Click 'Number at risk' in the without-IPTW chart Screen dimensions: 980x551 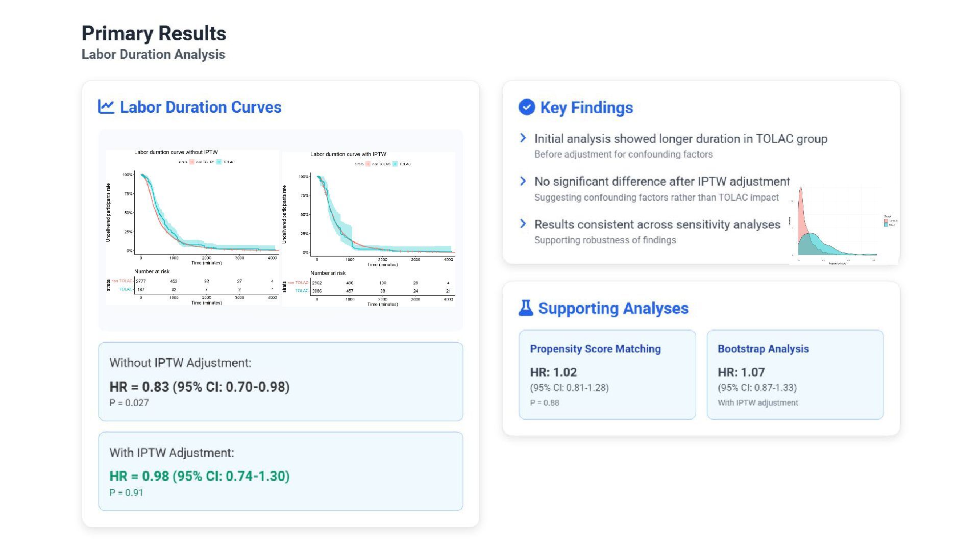pyautogui.click(x=152, y=271)
